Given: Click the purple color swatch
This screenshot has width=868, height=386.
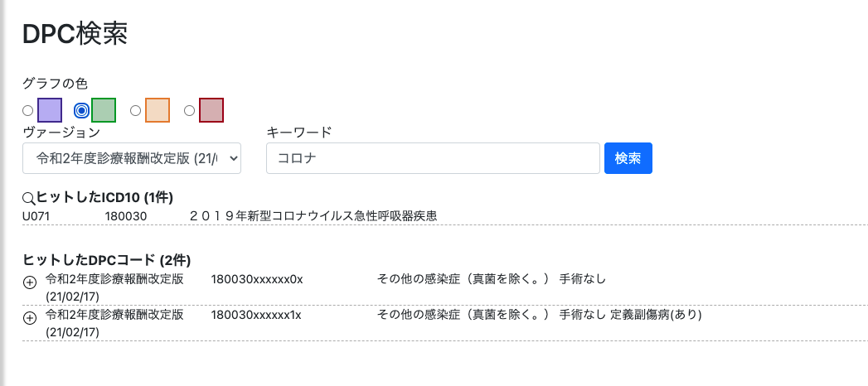Looking at the screenshot, I should pos(50,110).
